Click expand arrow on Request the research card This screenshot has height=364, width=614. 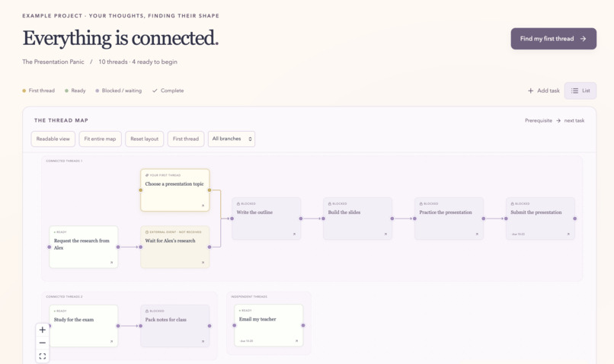point(111,262)
